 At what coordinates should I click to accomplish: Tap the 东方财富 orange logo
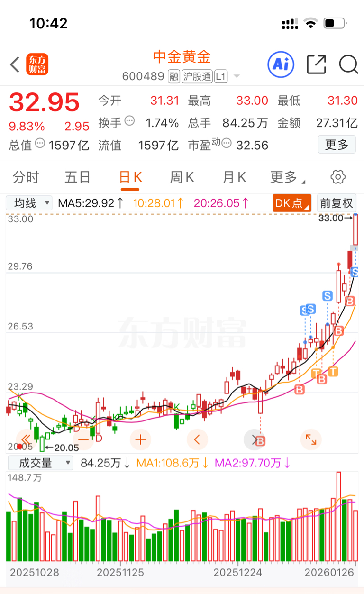[37, 64]
